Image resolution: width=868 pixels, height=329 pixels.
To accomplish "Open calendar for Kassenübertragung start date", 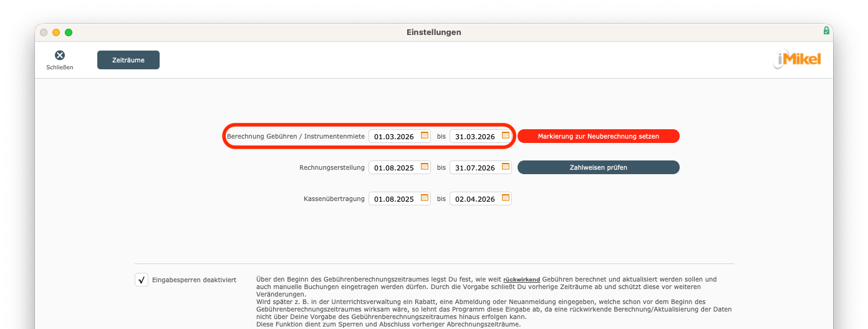I will (x=425, y=198).
